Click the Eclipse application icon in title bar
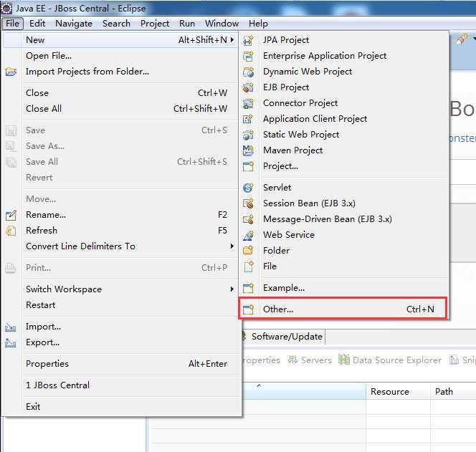 pos(6,8)
